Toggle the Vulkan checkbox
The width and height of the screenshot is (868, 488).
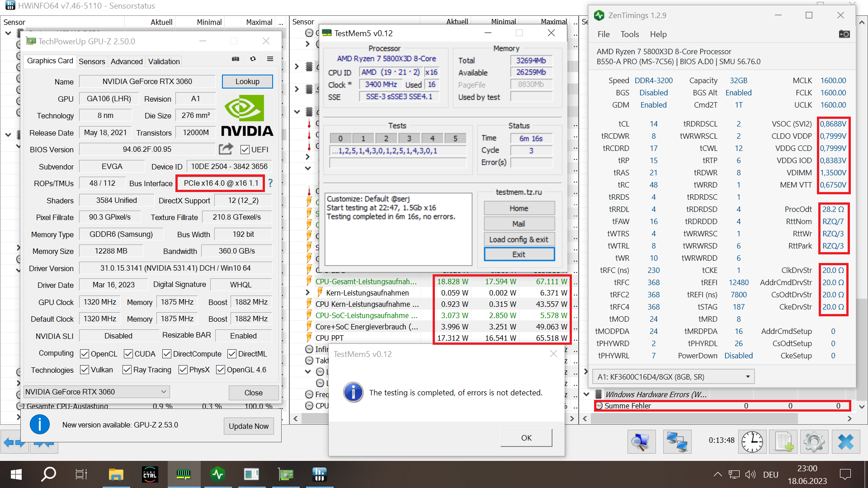pyautogui.click(x=84, y=370)
